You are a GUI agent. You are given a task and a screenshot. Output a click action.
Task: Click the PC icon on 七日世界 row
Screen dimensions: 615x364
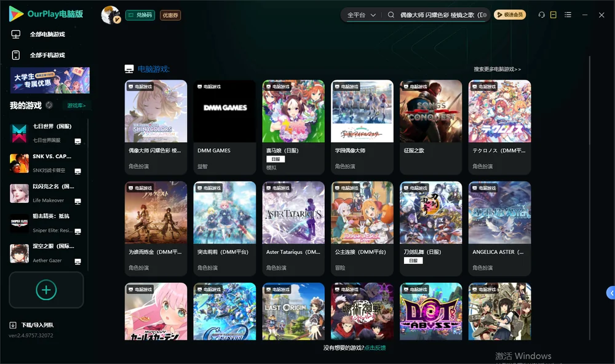tap(77, 141)
